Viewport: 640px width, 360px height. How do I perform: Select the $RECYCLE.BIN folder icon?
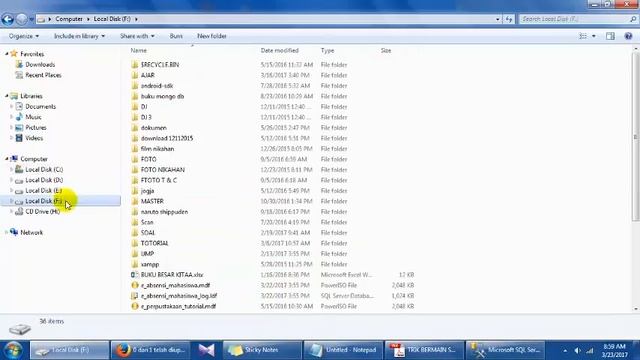pyautogui.click(x=135, y=64)
